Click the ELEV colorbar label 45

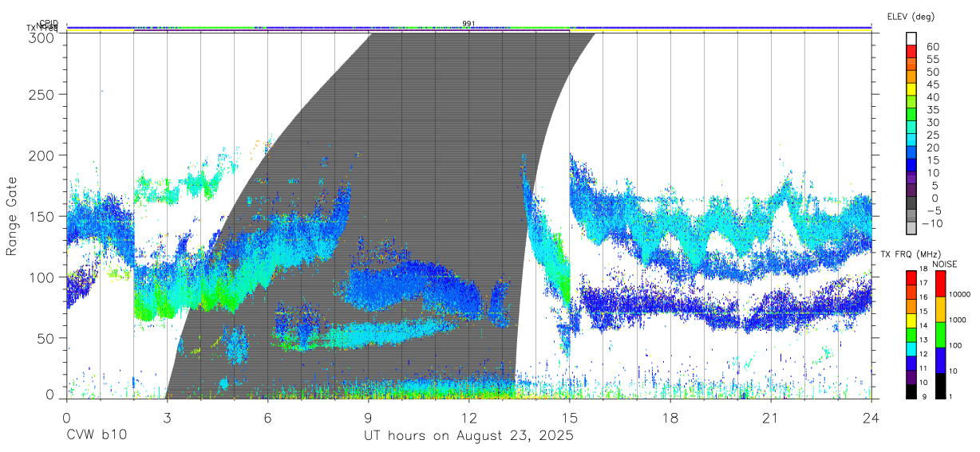click(x=932, y=85)
